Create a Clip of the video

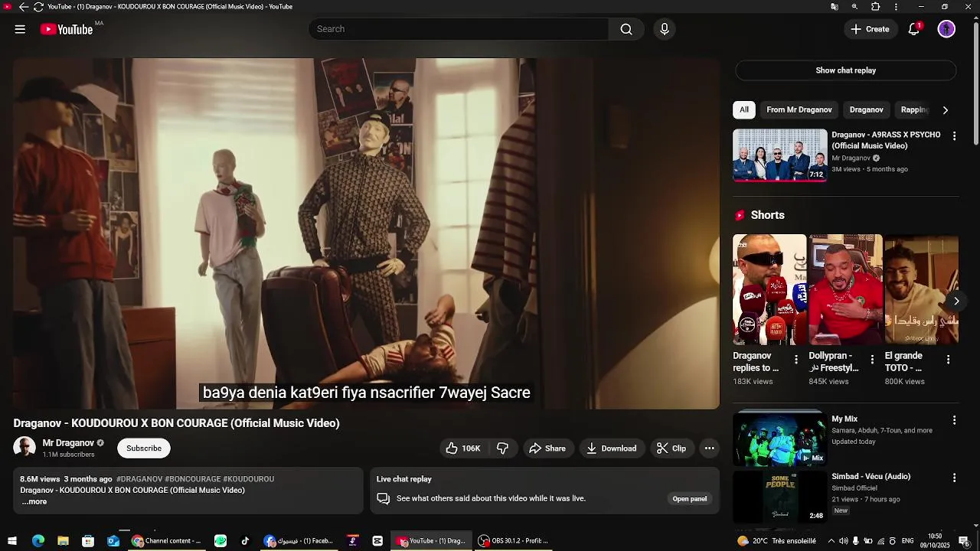click(671, 448)
